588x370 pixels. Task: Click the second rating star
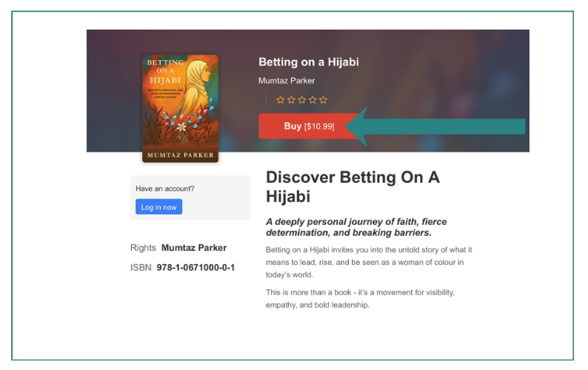[291, 100]
